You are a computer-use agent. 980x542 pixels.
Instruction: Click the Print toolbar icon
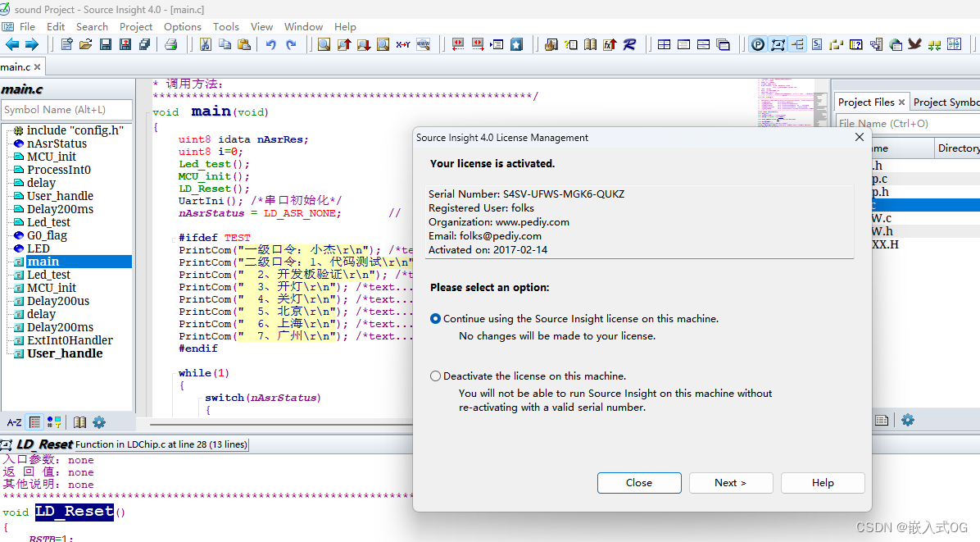[171, 44]
